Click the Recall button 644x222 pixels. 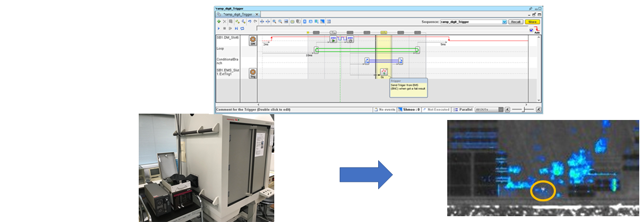515,22
